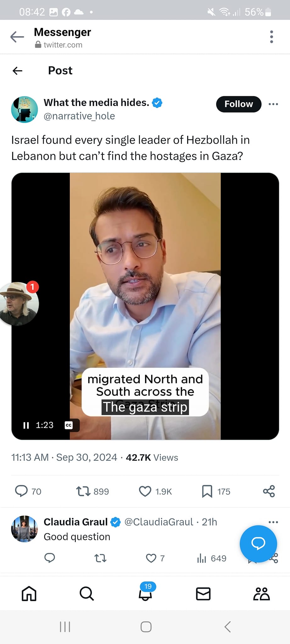Pause the playing video
The height and width of the screenshot is (644, 290).
click(x=26, y=425)
